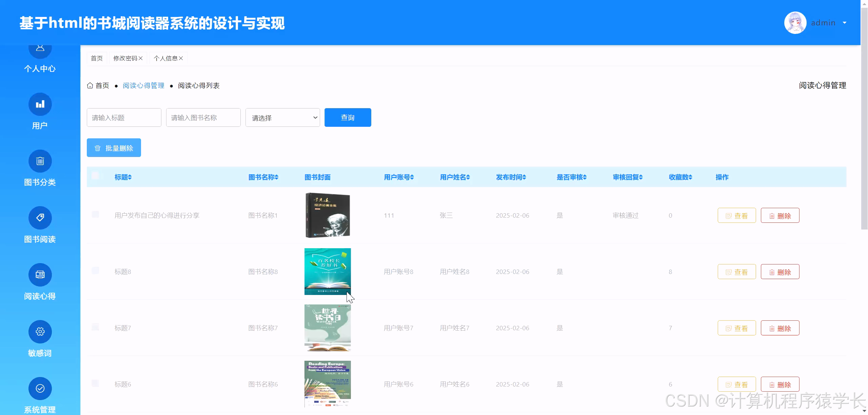Sort by 审核回复 column arrows
The height and width of the screenshot is (415, 868).
coord(641,177)
